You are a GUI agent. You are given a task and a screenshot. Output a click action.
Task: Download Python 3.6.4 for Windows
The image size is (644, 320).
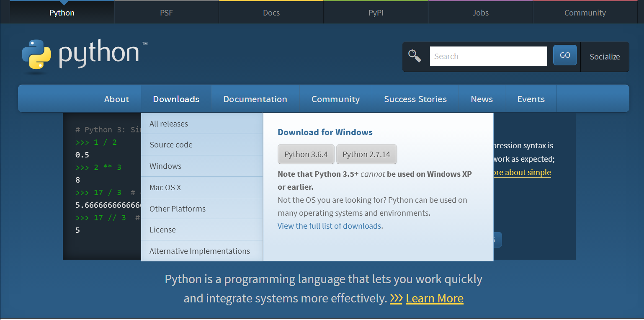306,154
